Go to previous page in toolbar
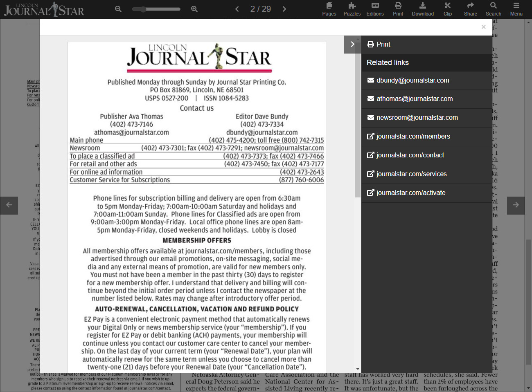The width and height of the screenshot is (532, 392). [x=237, y=9]
